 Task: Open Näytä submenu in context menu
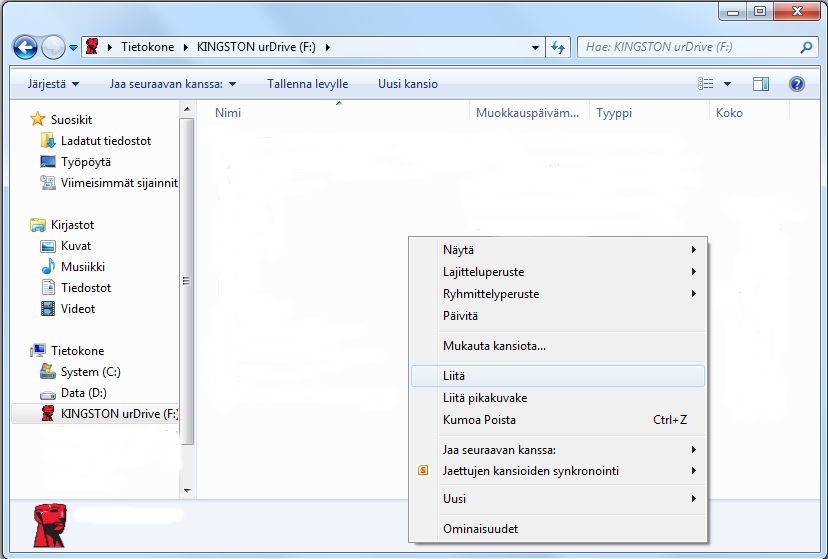pyautogui.click(x=558, y=250)
